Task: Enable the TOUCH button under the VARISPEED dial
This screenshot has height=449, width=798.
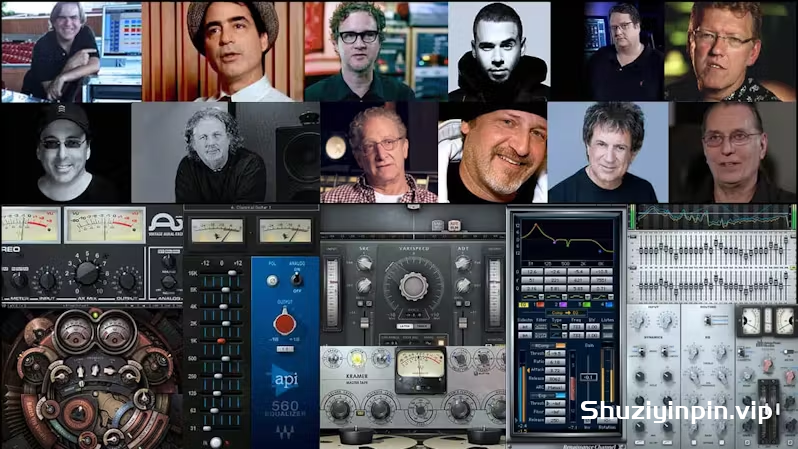Action: tap(422, 326)
